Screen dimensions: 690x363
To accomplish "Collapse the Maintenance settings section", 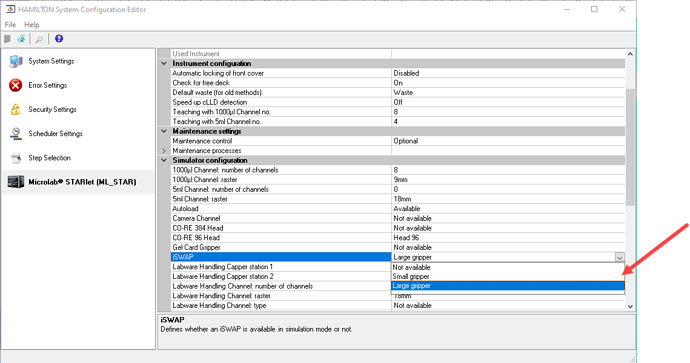I will tap(164, 131).
